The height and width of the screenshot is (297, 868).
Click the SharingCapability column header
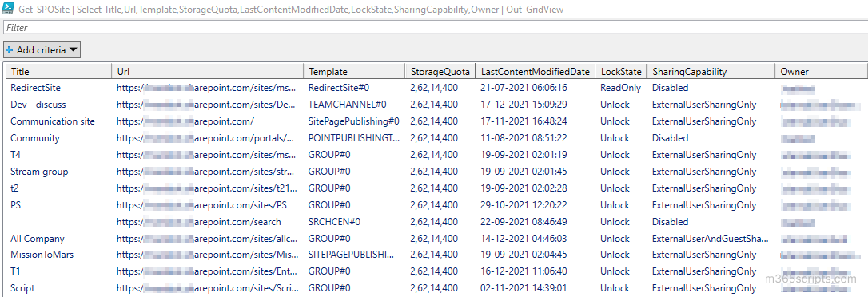711,71
